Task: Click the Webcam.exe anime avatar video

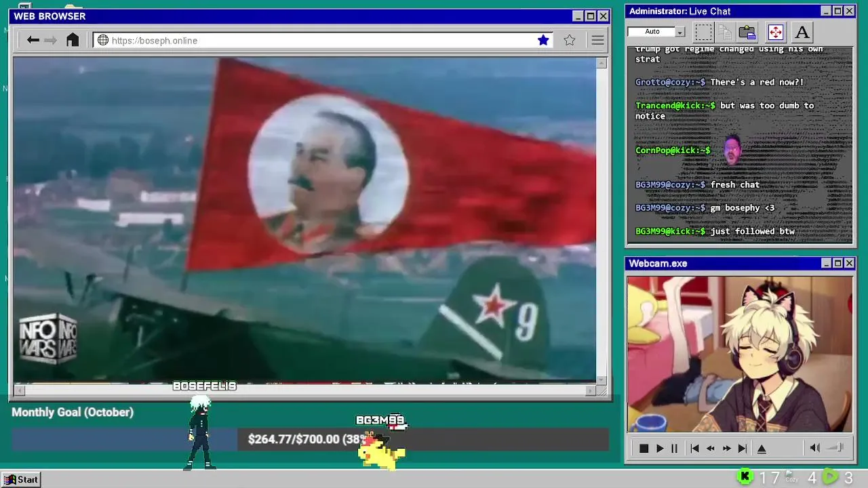Action: pyautogui.click(x=740, y=354)
